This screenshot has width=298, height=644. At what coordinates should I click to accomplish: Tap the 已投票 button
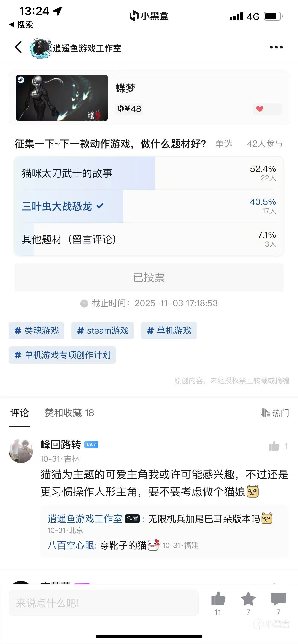tap(149, 277)
